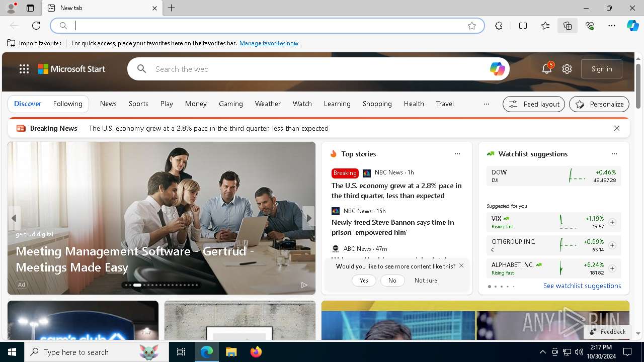Screen dimensions: 644x362
Task: Open the Extensions puzzle icon
Action: pos(499,26)
